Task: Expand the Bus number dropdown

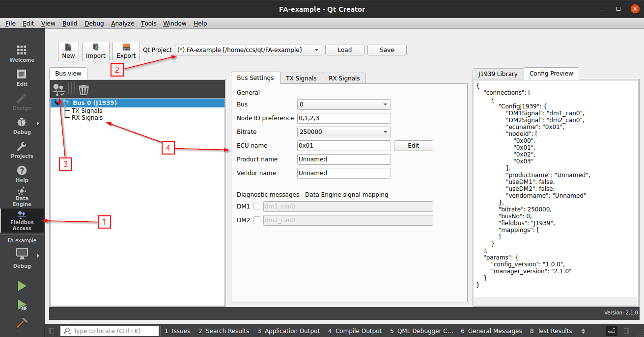Action: tap(344, 104)
